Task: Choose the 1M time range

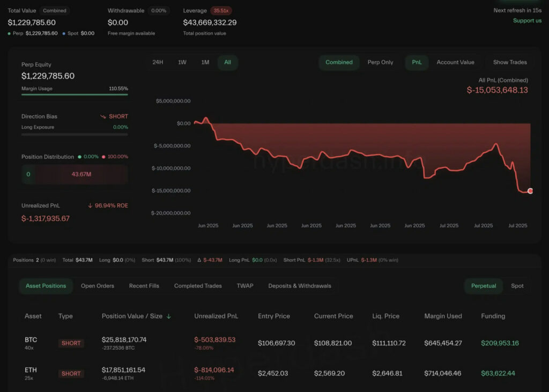Action: (x=205, y=62)
